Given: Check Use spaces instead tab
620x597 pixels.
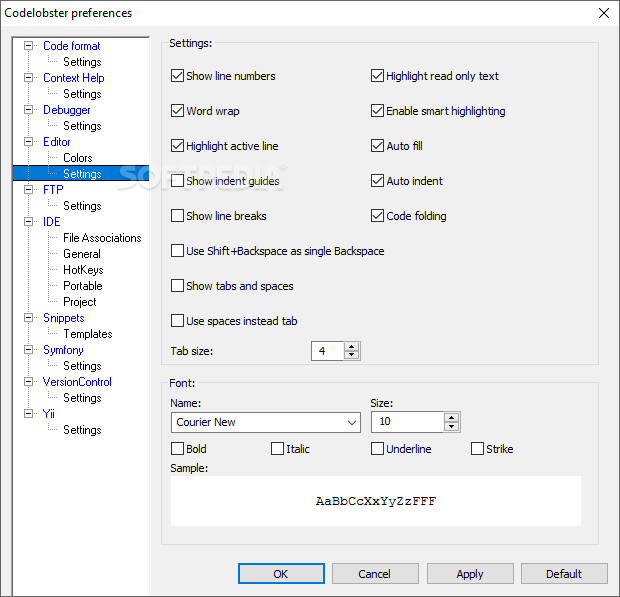Looking at the screenshot, I should click(177, 321).
